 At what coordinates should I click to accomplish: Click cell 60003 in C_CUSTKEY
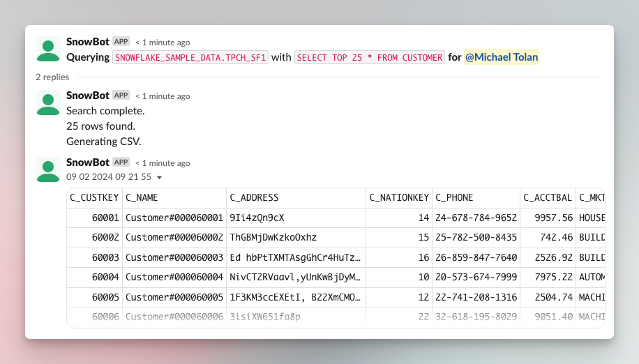coord(95,258)
